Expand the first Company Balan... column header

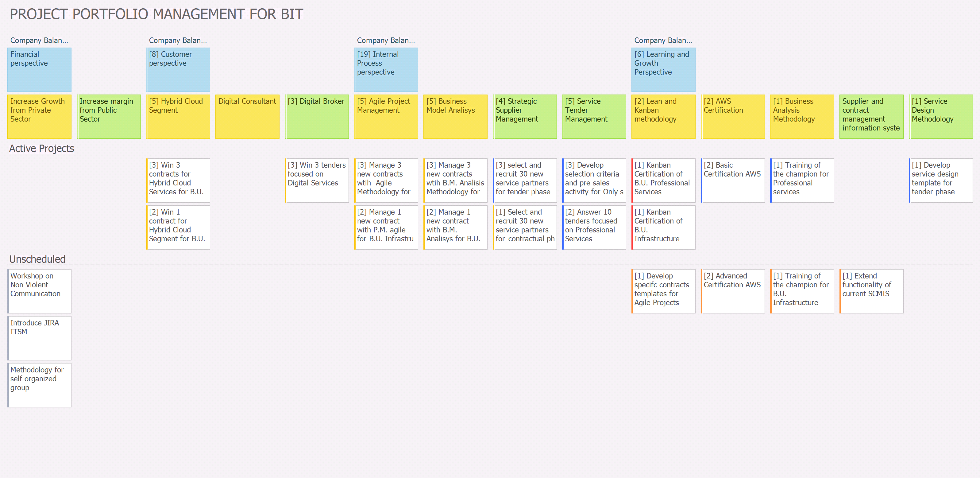click(39, 40)
